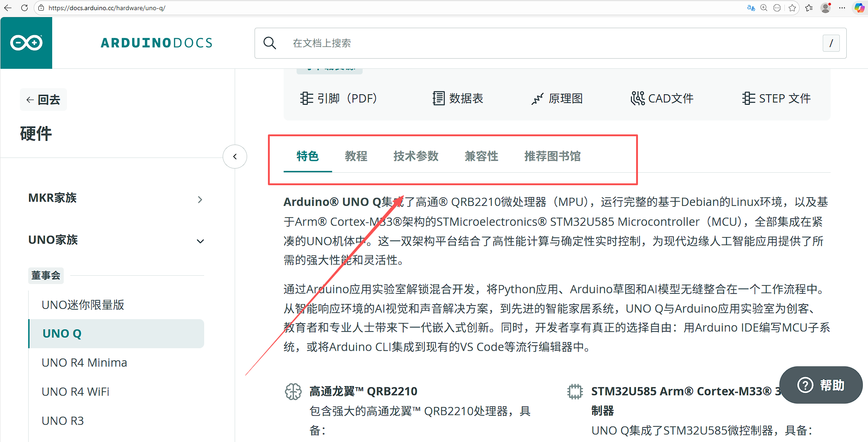Open the favorites list icon
The height and width of the screenshot is (442, 868).
[x=809, y=8]
